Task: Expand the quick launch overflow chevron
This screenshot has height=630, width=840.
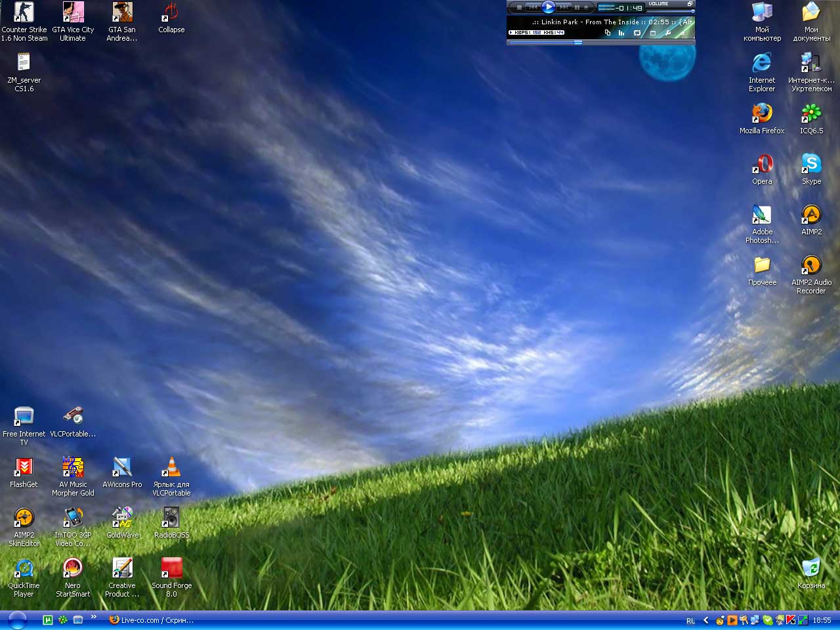Action: click(93, 617)
